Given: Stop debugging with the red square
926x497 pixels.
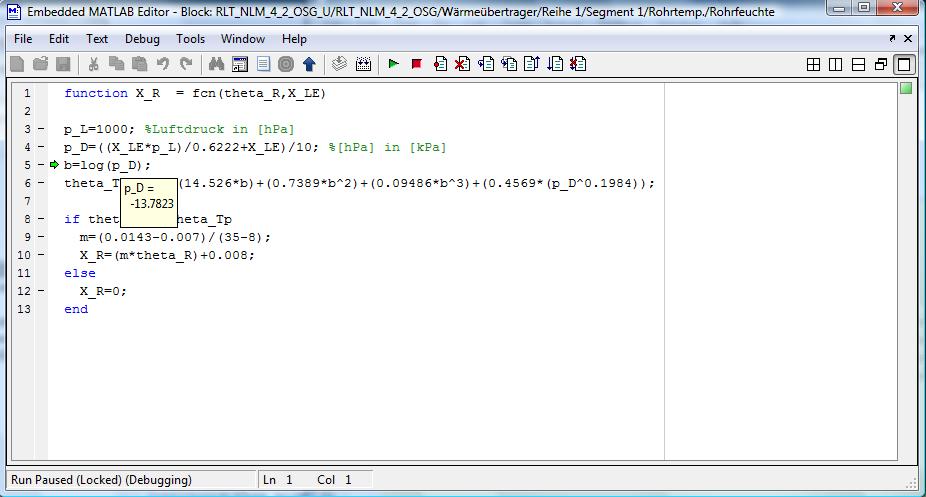Looking at the screenshot, I should 416,64.
